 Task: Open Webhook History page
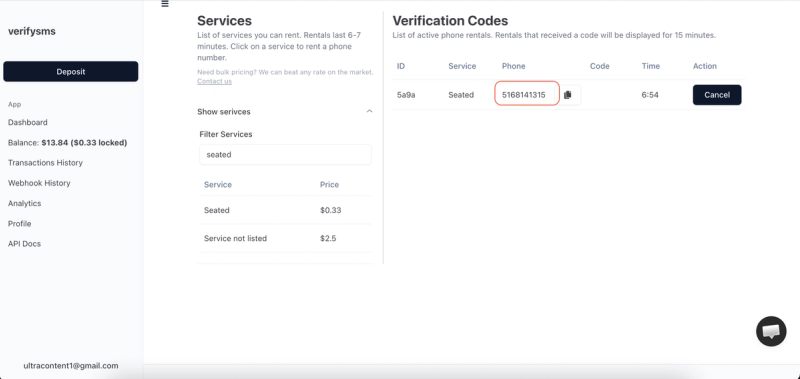coord(39,183)
